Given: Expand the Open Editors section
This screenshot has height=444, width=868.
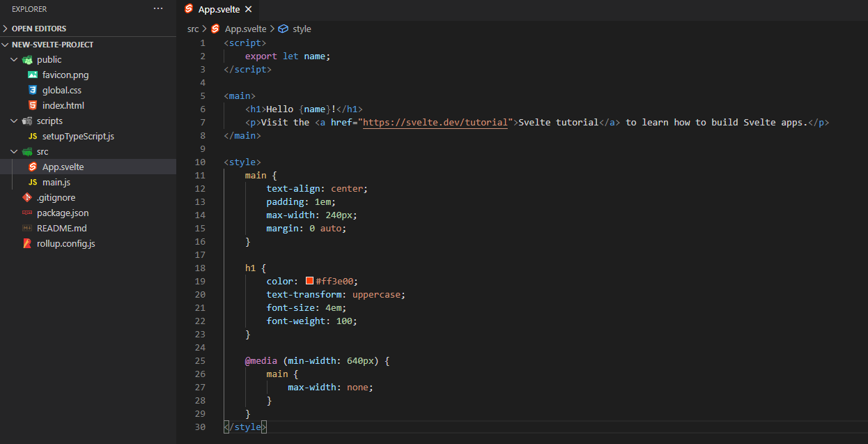Looking at the screenshot, I should click(88, 29).
